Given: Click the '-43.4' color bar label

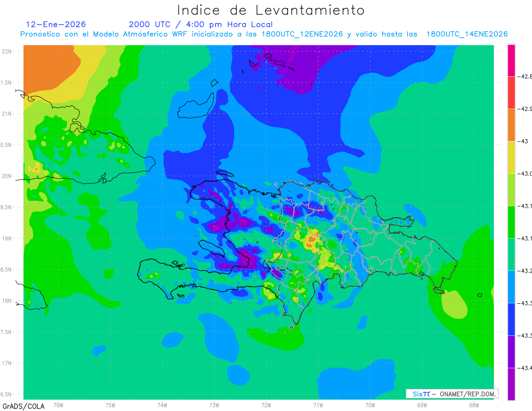Looking at the screenshot, I should point(525,368).
